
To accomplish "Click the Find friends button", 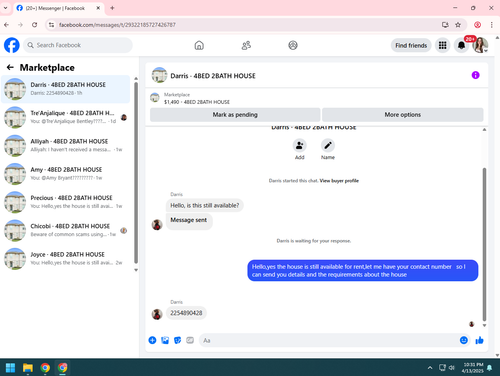I will [x=411, y=45].
